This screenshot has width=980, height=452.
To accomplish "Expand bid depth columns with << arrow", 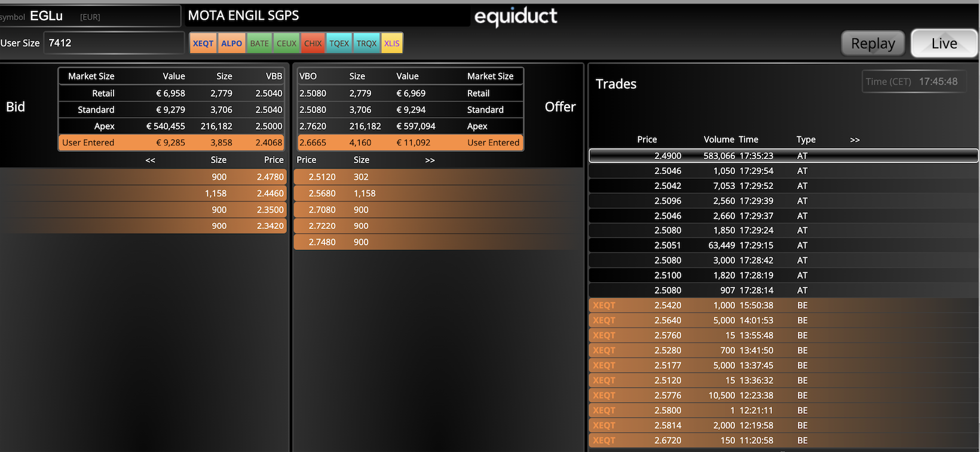I will tap(150, 160).
